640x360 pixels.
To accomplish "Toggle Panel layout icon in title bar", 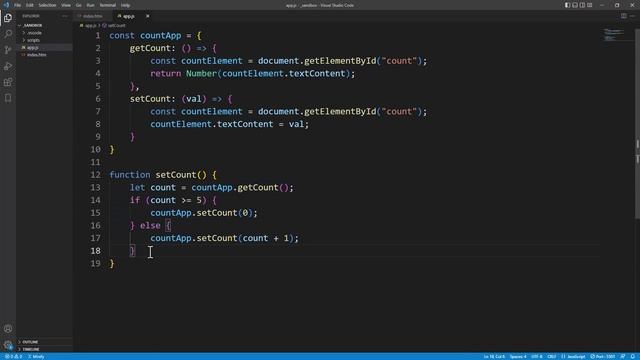I will pos(575,5).
